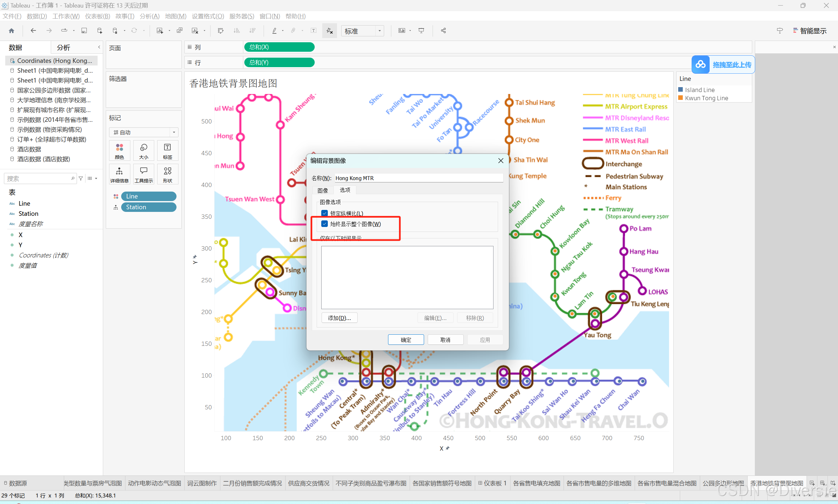Select the Station field in the data pane
Screen dimensions: 838x504
point(28,214)
